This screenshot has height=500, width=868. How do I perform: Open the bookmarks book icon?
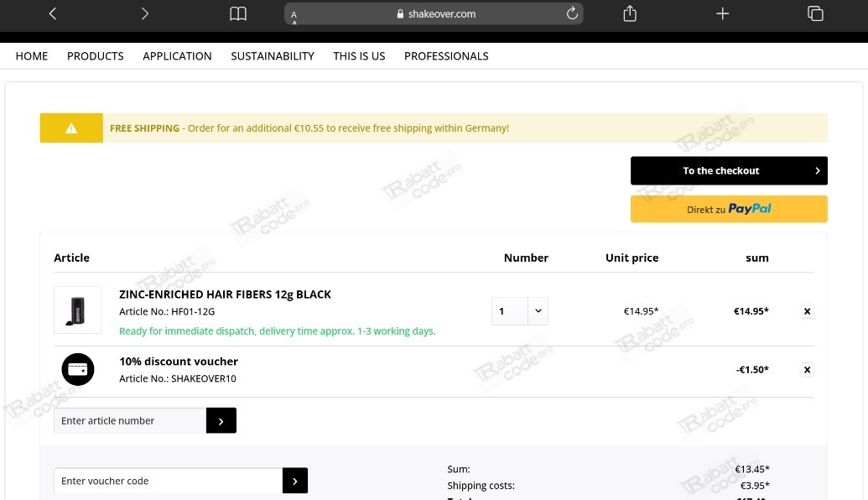pos(238,13)
